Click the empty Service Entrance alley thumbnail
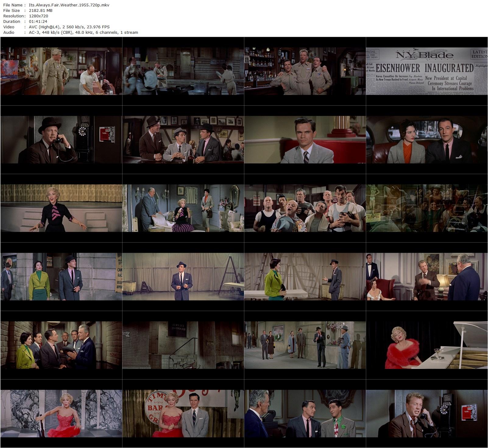The image size is (488, 448). click(x=183, y=345)
